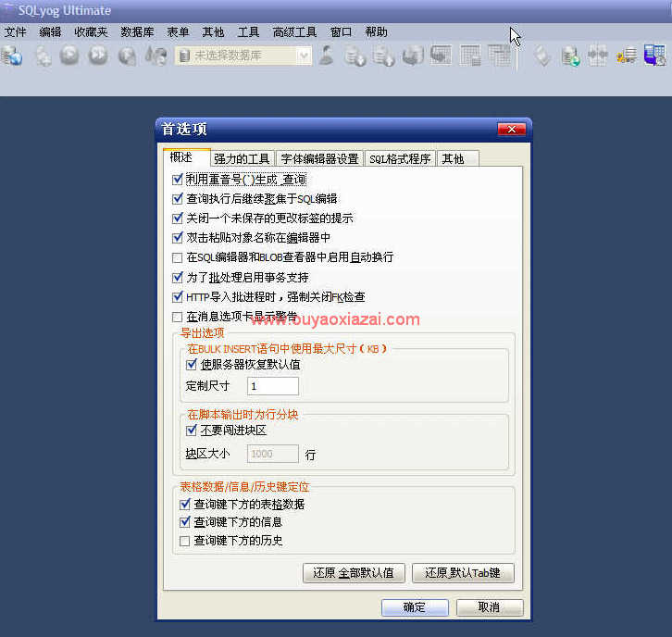The height and width of the screenshot is (637, 672).
Task: Click the 块区大小 input field
Action: 272,454
